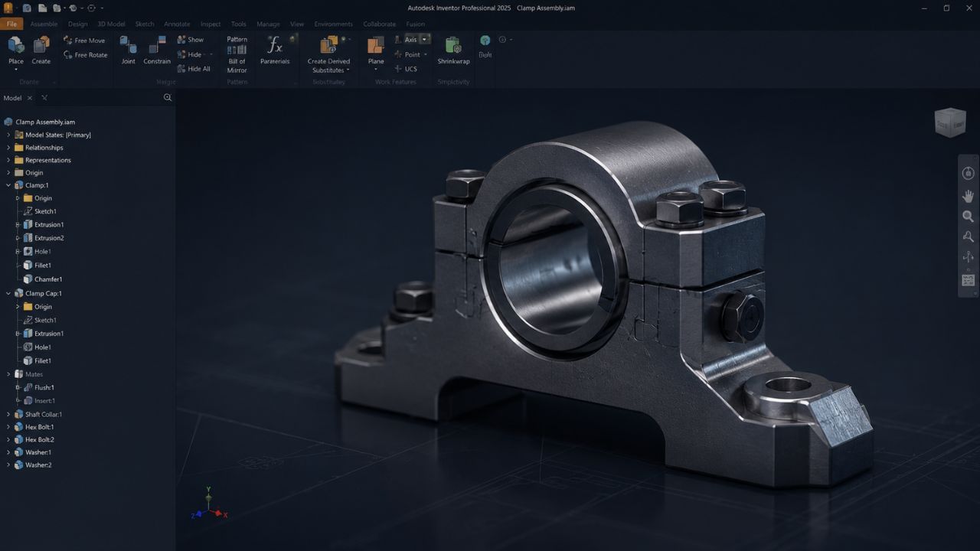Enable Free Rotate mode

(85, 55)
